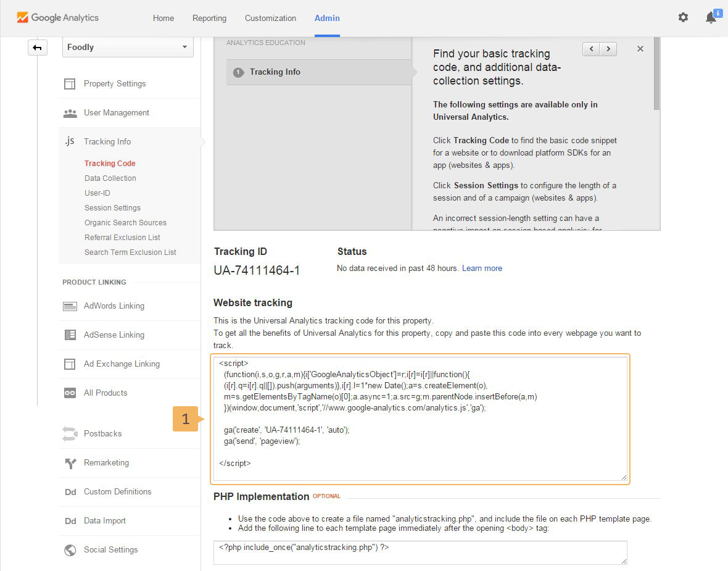Open the Customization tab
This screenshot has width=728, height=571.
(x=270, y=19)
